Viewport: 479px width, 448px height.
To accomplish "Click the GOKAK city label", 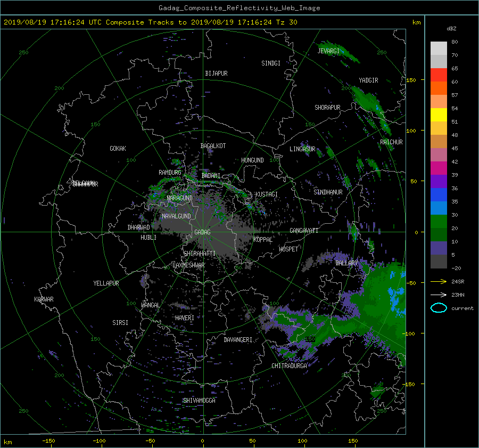I will 118,149.
